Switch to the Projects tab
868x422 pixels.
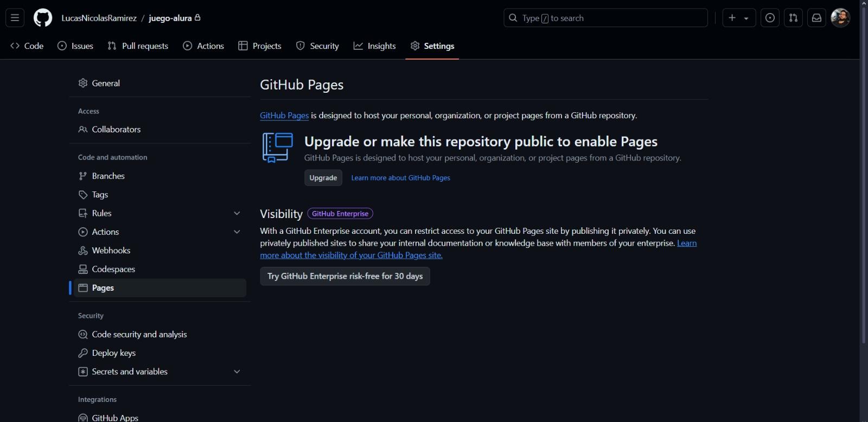[x=260, y=46]
